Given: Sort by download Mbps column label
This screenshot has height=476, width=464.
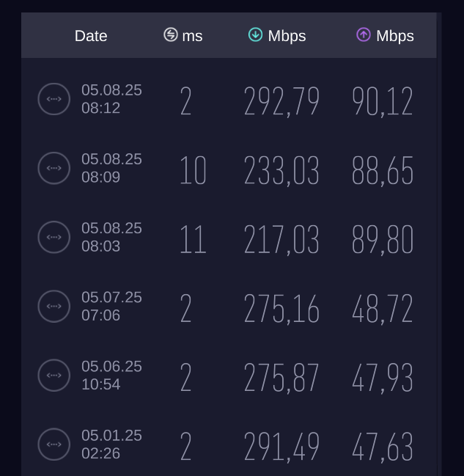Looking at the screenshot, I should [287, 36].
